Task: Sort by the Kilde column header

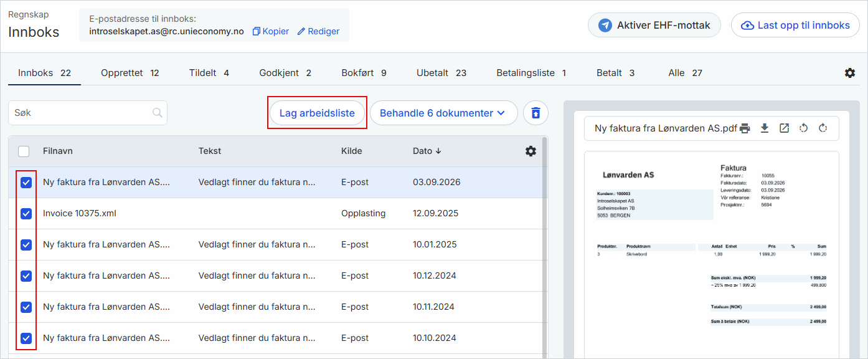Action: [x=352, y=151]
